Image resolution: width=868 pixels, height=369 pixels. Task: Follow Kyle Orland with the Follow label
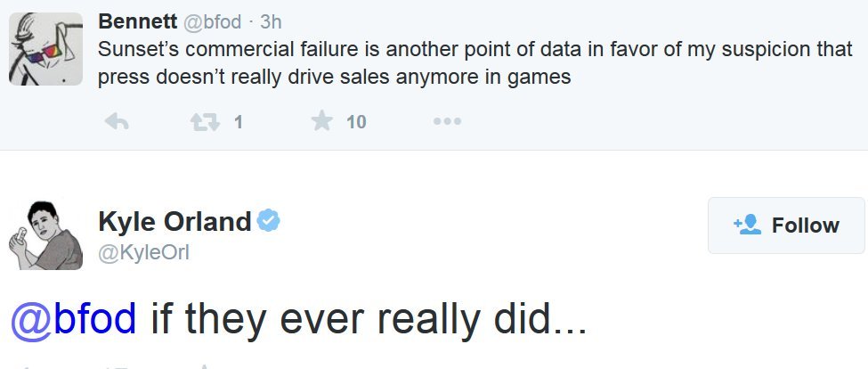point(805,225)
